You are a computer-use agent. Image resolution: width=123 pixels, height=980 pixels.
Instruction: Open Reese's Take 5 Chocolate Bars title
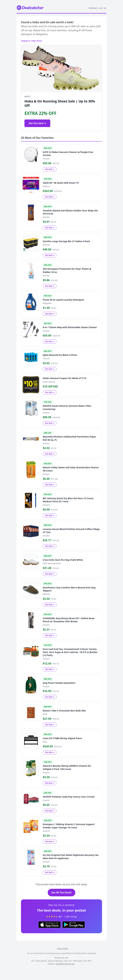point(64,711)
